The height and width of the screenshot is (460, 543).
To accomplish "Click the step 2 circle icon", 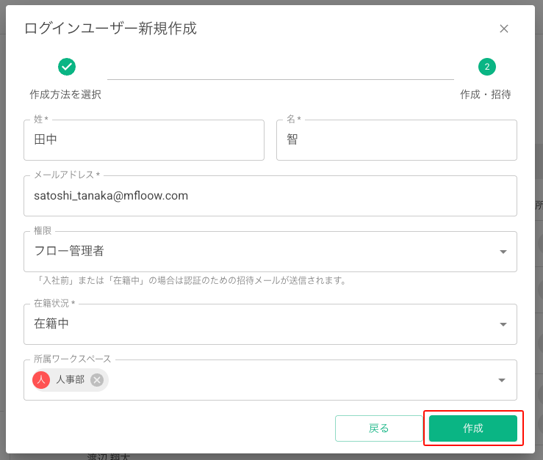I will tap(487, 67).
